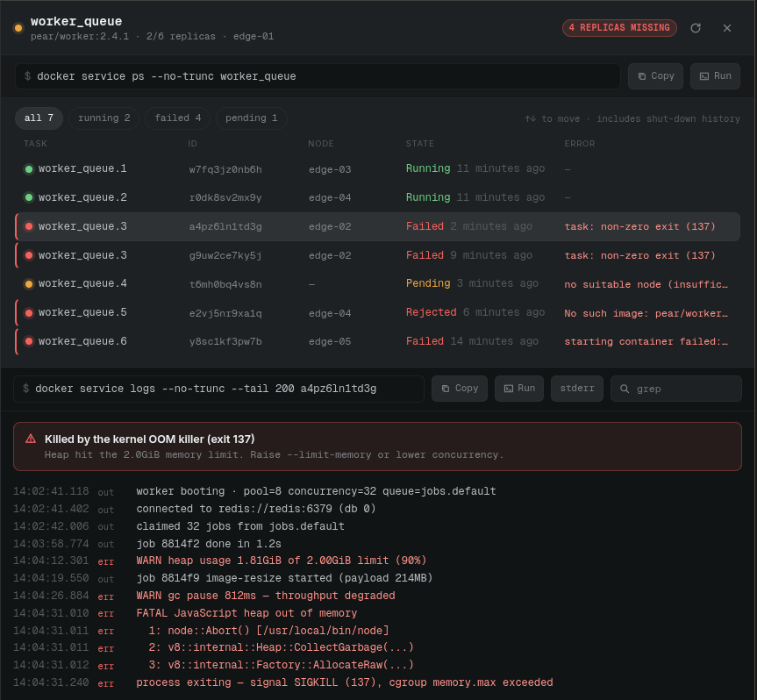Click task ID w7fq3jz0nb6h
The height and width of the screenshot is (700, 757).
[x=225, y=169]
